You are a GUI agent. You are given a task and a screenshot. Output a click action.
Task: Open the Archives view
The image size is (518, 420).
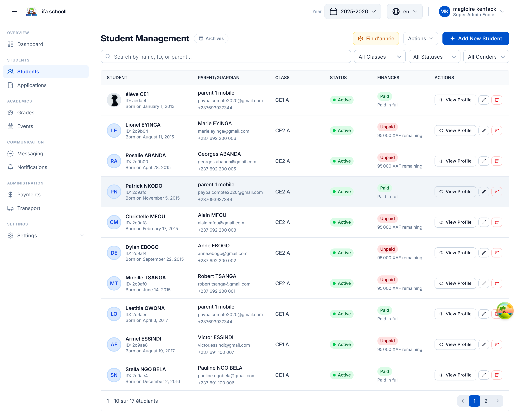click(x=211, y=38)
